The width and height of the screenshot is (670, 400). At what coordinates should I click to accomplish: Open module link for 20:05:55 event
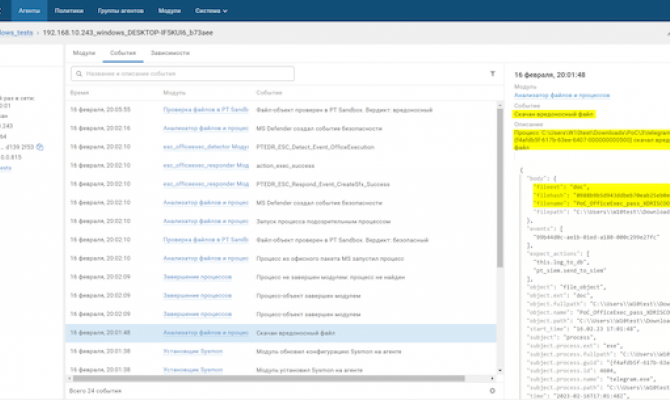click(x=206, y=110)
